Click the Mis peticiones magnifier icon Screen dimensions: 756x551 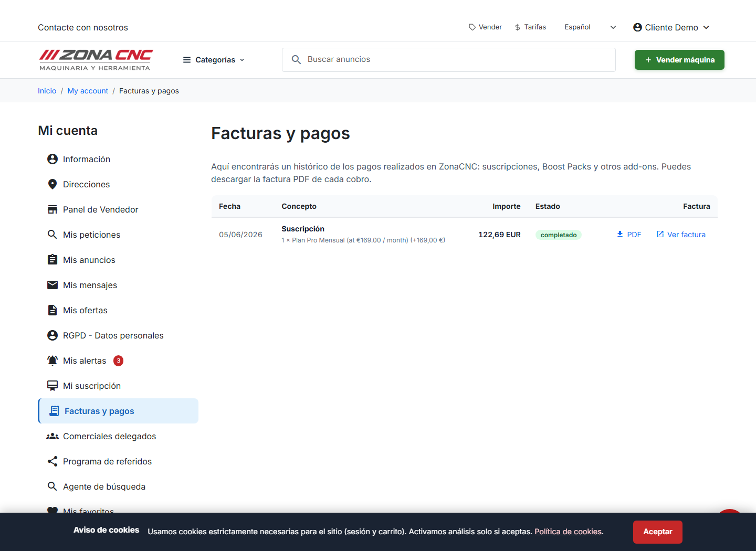click(52, 235)
